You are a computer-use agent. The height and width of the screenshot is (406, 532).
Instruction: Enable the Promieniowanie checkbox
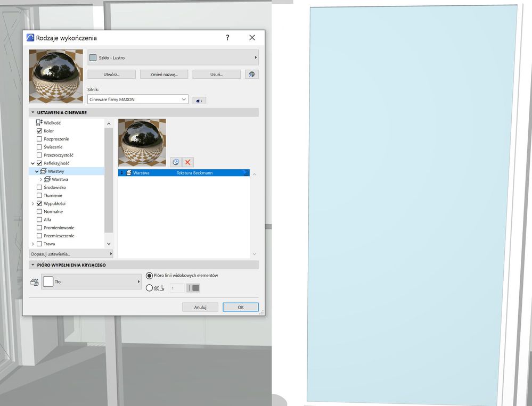click(x=39, y=228)
